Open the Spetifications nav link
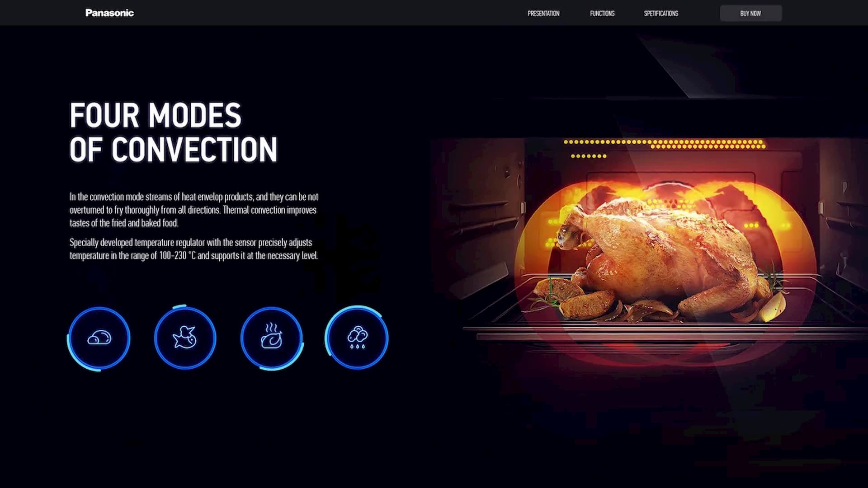The width and height of the screenshot is (868, 488). (x=661, y=14)
